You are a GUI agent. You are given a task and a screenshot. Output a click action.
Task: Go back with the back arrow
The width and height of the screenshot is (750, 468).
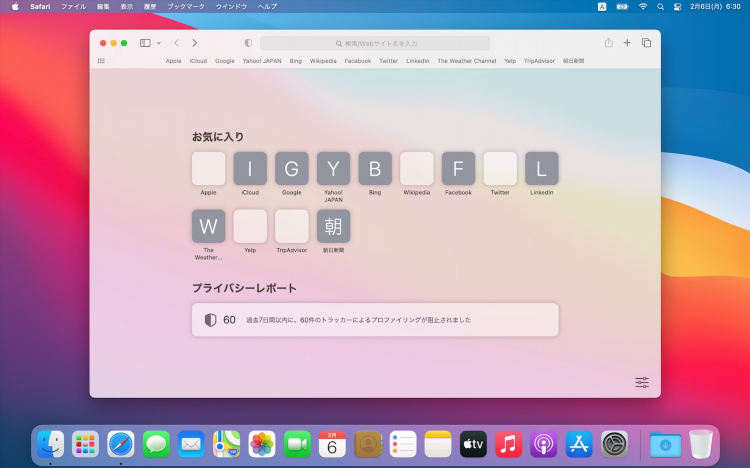pyautogui.click(x=176, y=43)
